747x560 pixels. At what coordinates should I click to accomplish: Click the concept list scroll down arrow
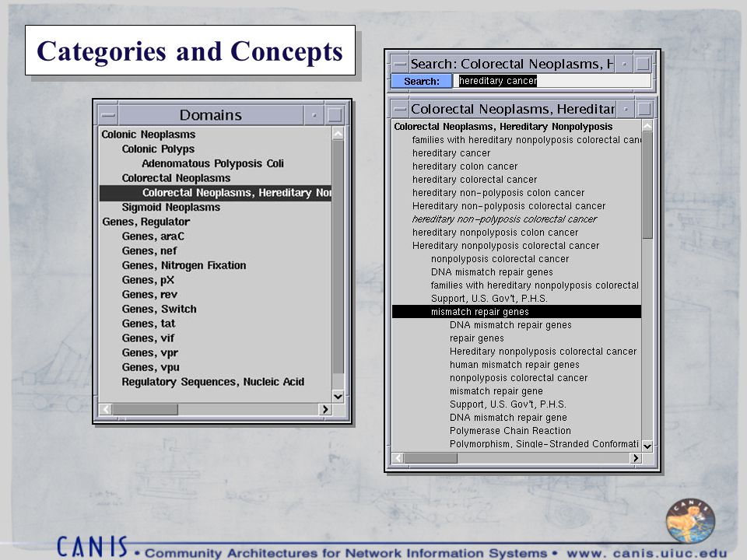coord(647,446)
